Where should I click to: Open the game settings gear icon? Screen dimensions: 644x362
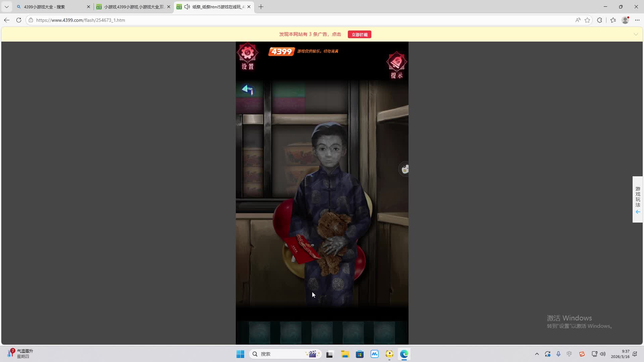click(248, 53)
